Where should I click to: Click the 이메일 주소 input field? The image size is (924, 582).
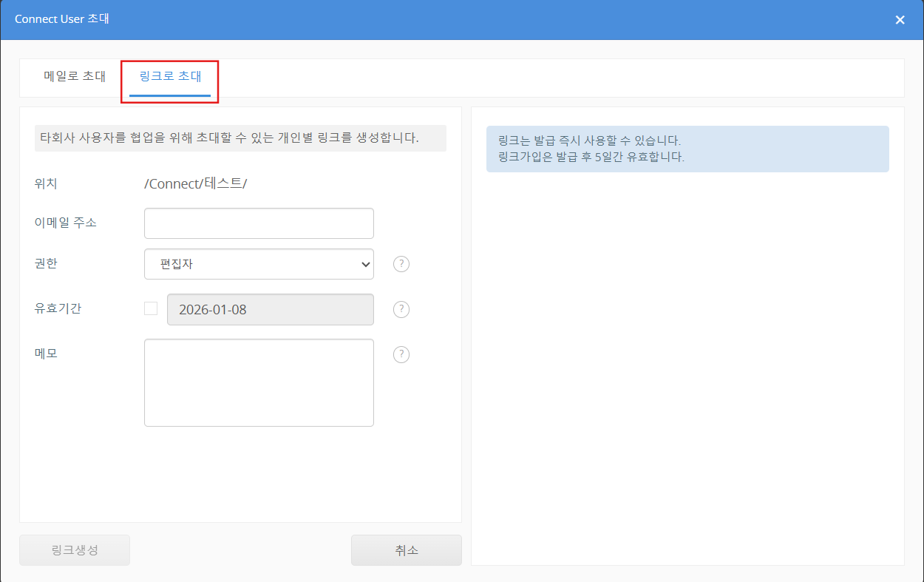point(259,223)
